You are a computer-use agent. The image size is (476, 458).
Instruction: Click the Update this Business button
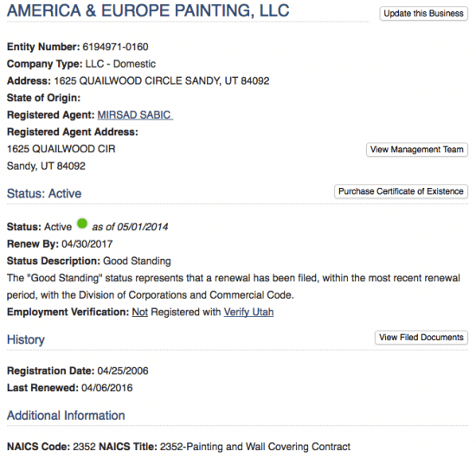(x=423, y=13)
